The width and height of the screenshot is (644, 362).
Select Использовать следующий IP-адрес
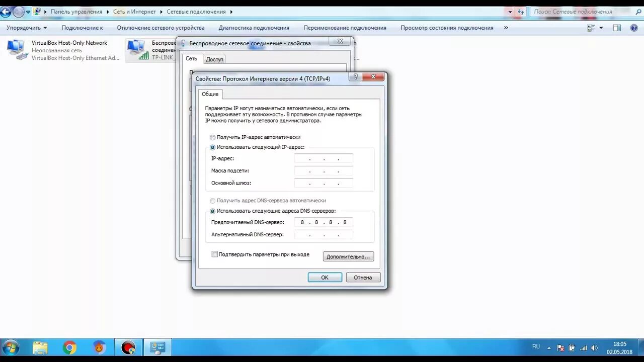pyautogui.click(x=258, y=147)
